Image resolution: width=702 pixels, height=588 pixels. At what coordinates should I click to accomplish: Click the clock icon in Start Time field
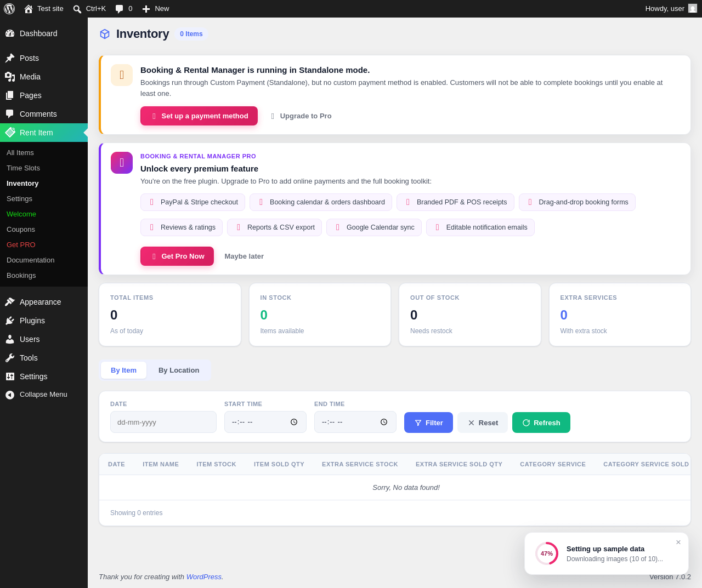pos(294,422)
